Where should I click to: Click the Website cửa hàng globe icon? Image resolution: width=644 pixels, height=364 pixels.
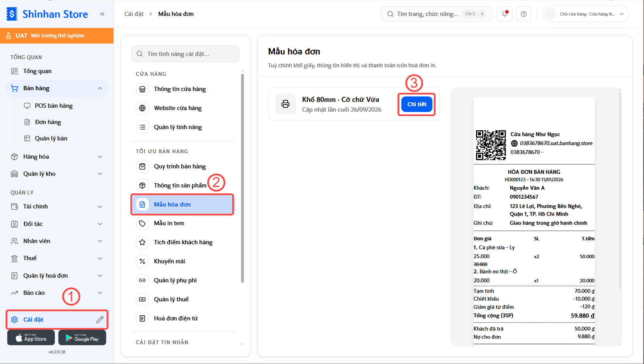[x=142, y=108]
